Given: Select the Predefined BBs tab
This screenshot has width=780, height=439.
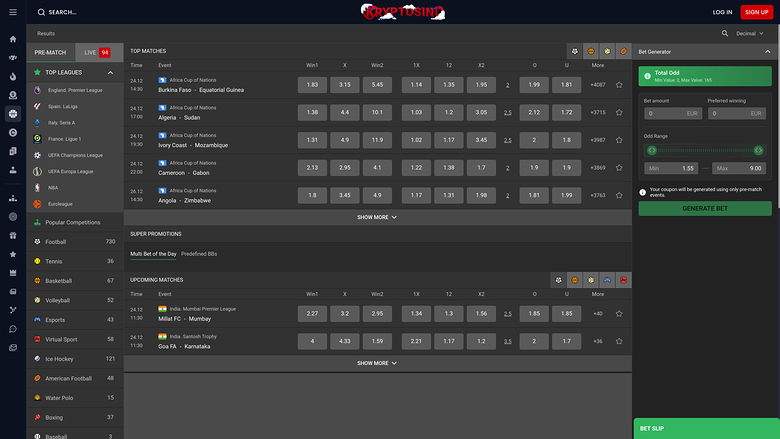Looking at the screenshot, I should tap(199, 254).
